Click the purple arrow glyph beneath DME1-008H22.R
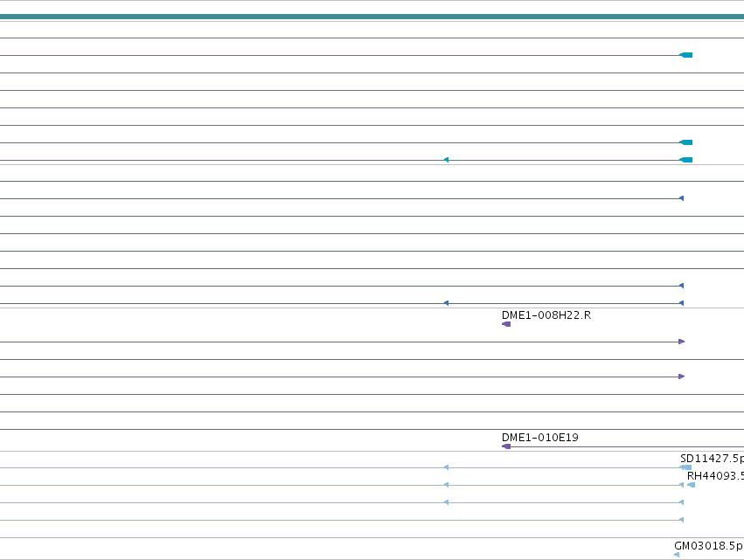 coord(506,324)
